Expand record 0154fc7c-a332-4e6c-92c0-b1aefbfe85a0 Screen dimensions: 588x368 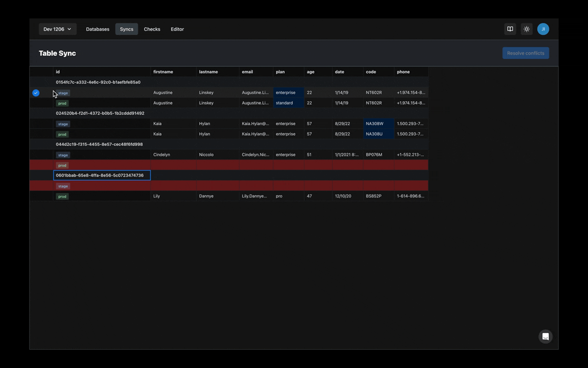point(98,82)
